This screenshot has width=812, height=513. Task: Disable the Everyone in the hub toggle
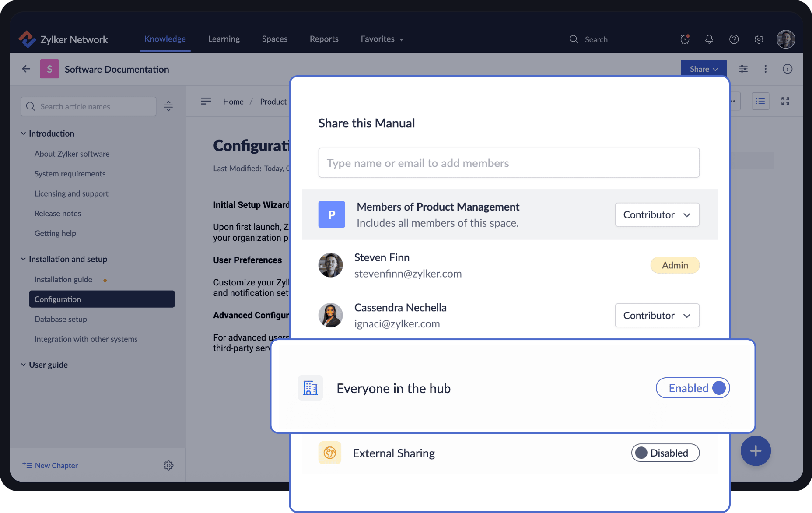click(693, 388)
